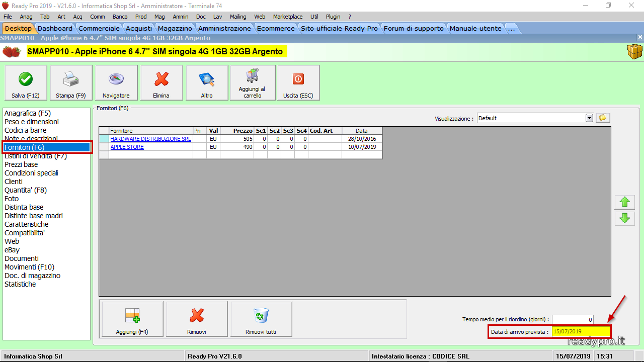Click the Data di arrivo prevista field

point(581,332)
